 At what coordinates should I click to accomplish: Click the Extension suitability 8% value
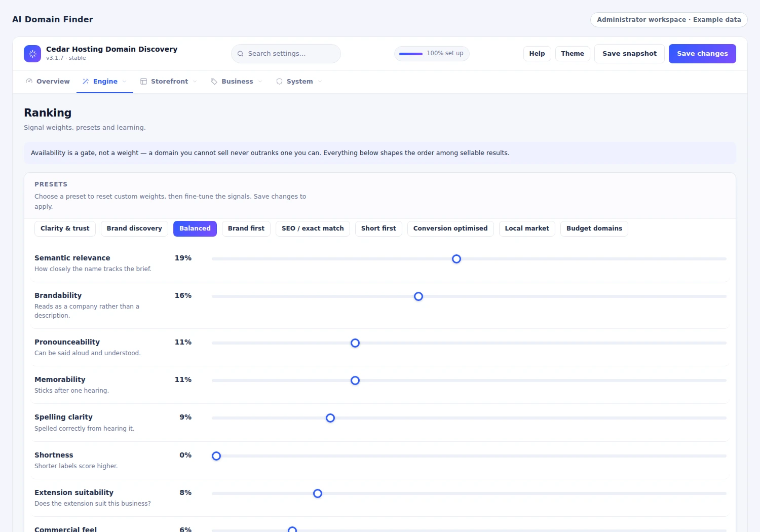pos(185,492)
